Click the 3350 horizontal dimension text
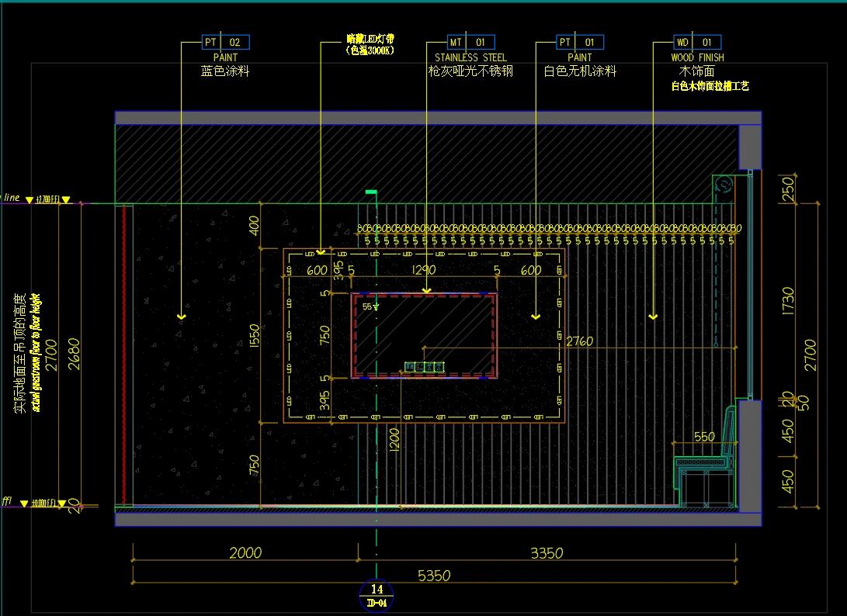The image size is (847, 616). pyautogui.click(x=546, y=553)
